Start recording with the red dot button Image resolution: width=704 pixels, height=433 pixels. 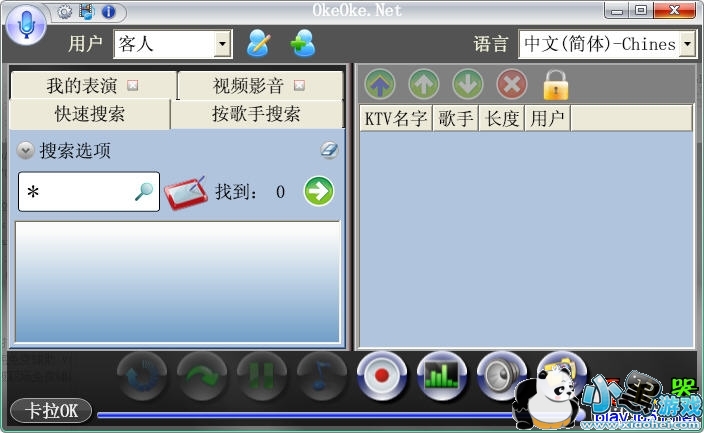[x=382, y=376]
